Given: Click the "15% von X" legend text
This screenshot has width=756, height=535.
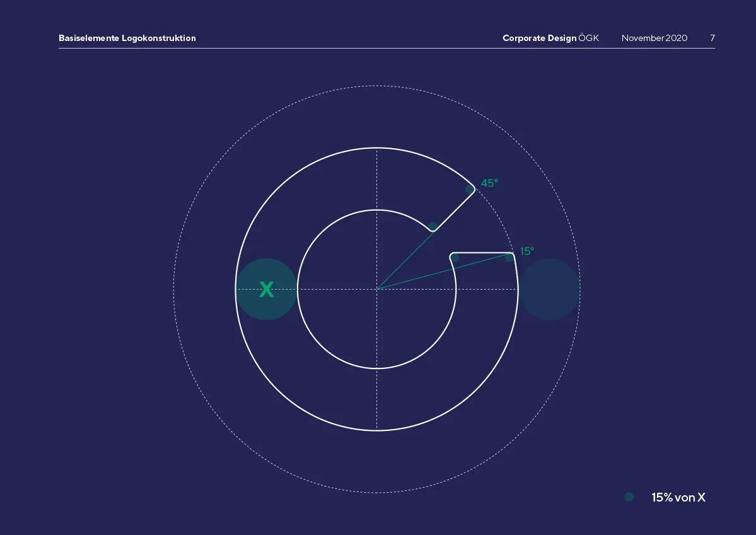Looking at the screenshot, I should 678,497.
